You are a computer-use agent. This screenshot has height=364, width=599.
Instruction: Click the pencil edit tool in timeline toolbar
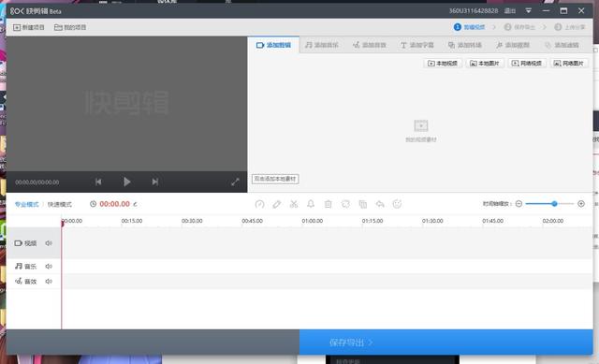(277, 204)
